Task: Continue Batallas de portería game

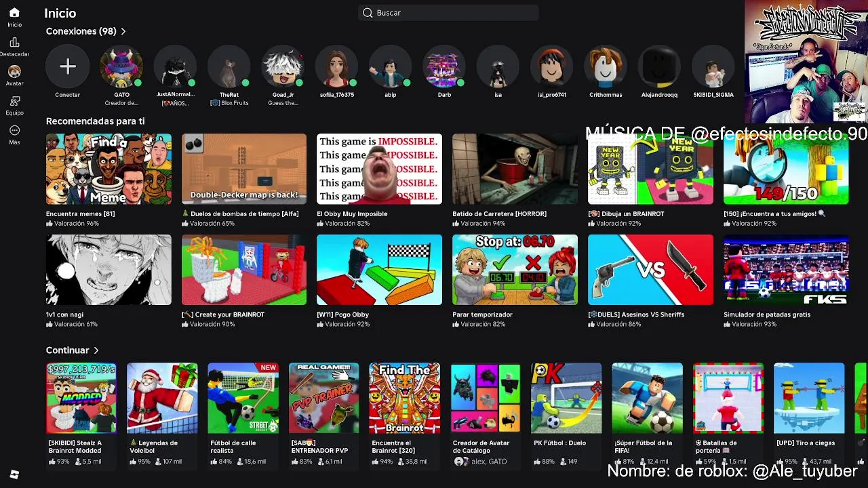Action: coord(728,398)
